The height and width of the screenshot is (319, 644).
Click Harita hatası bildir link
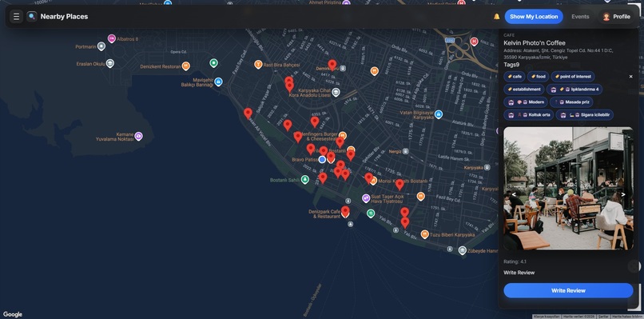pyautogui.click(x=627, y=317)
